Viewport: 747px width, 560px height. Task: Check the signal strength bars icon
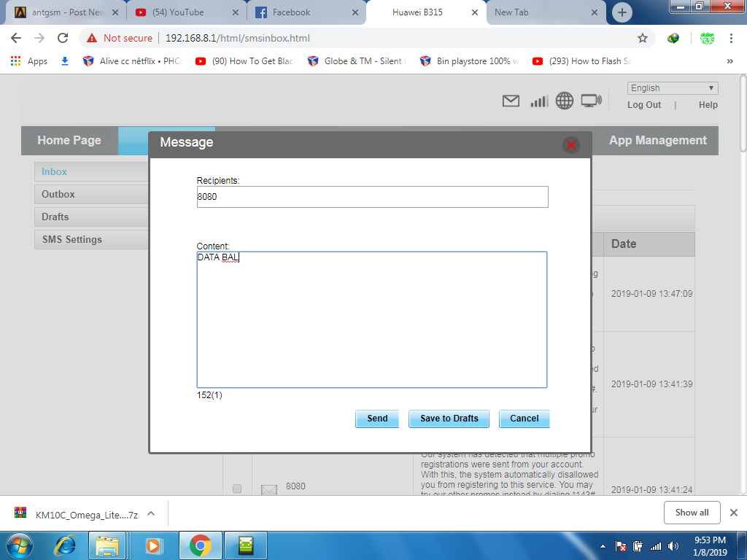(539, 101)
